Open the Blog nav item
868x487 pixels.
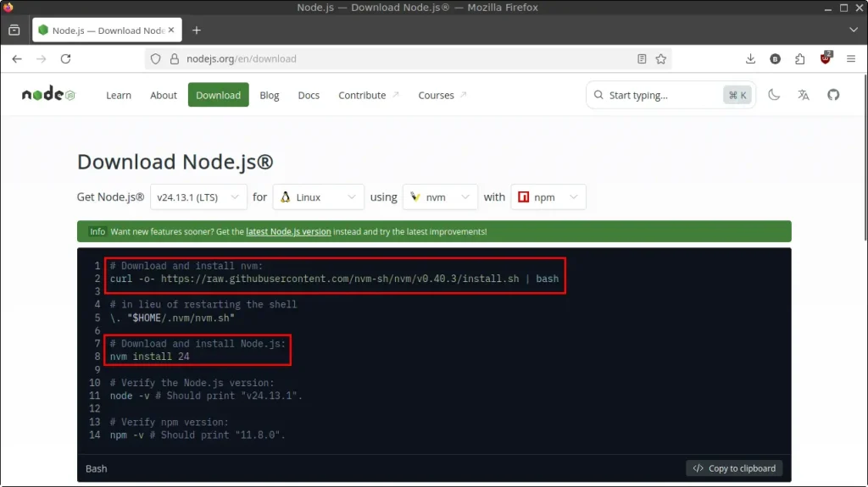[269, 95]
